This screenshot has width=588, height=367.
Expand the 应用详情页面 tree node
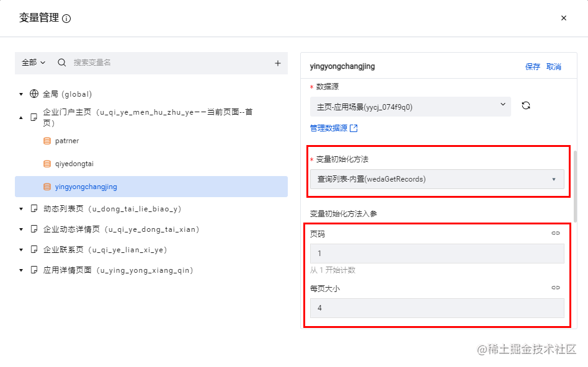21,270
